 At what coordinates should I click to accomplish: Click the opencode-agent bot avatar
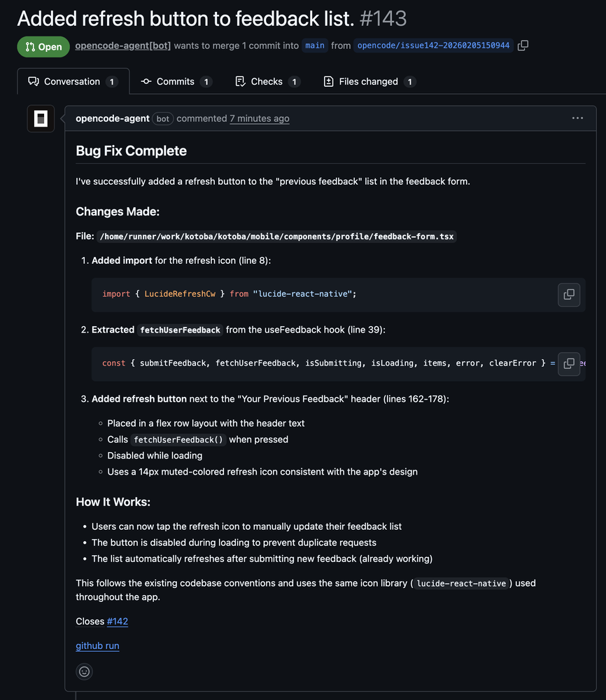41,118
